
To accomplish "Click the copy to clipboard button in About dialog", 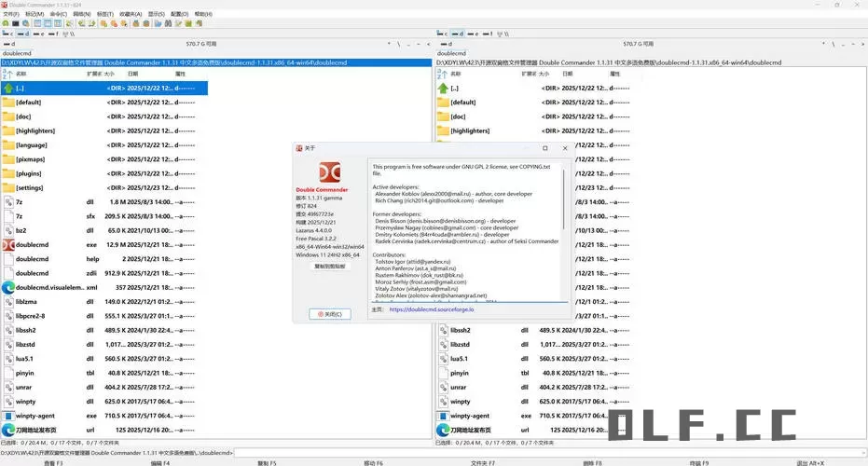I will [330, 267].
